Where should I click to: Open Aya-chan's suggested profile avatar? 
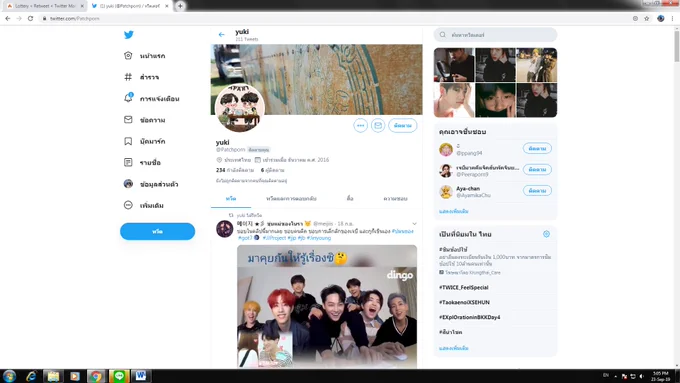pos(446,191)
